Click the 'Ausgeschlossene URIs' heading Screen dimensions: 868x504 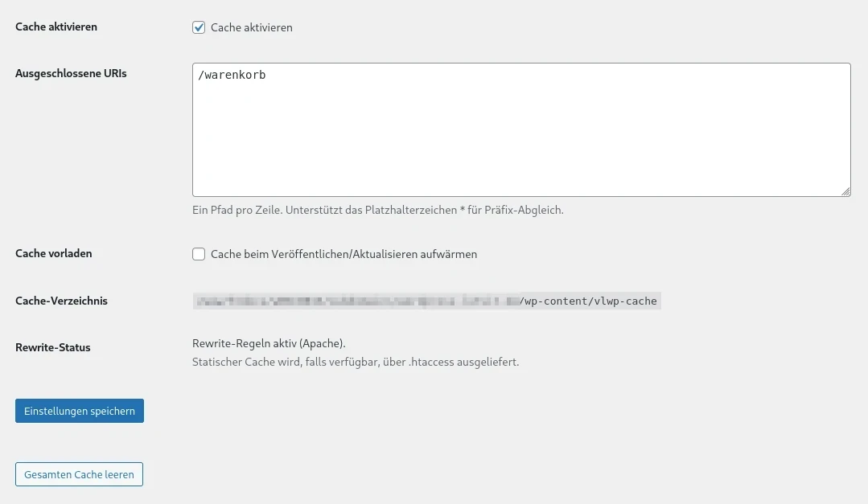click(x=71, y=73)
